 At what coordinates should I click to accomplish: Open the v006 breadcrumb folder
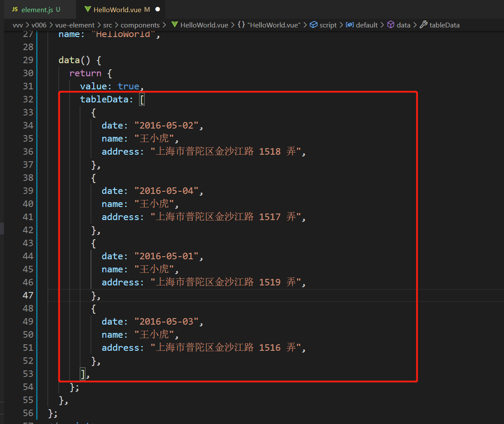(x=39, y=25)
